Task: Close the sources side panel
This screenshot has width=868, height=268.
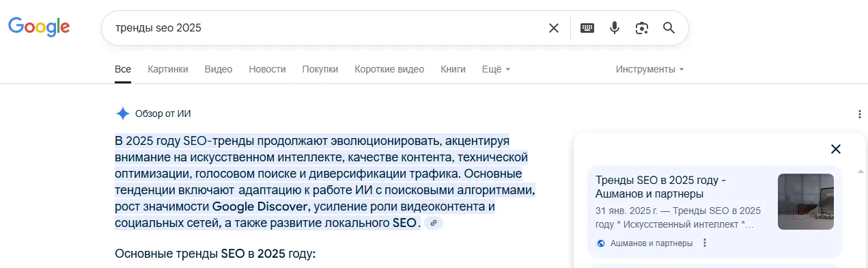Action: tap(835, 149)
